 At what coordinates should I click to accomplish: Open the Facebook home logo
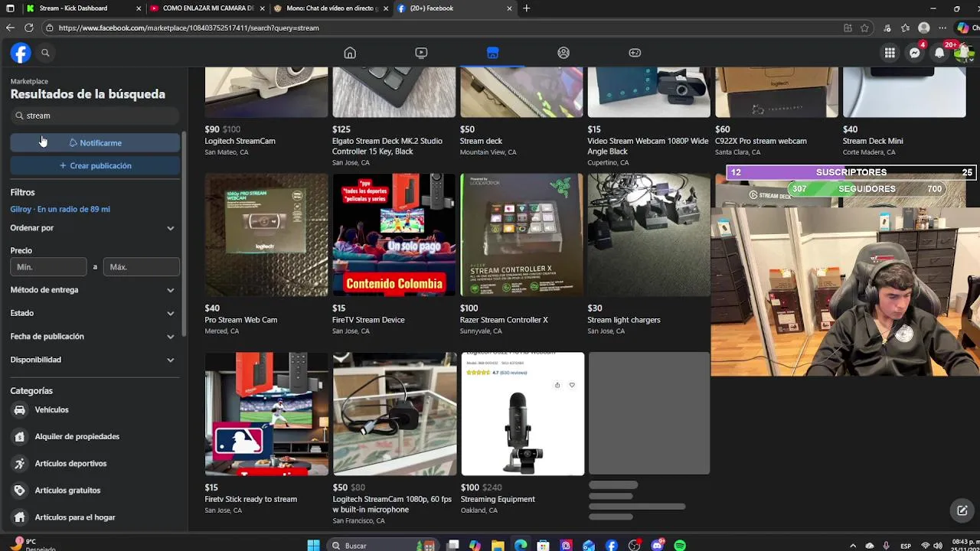coord(21,53)
